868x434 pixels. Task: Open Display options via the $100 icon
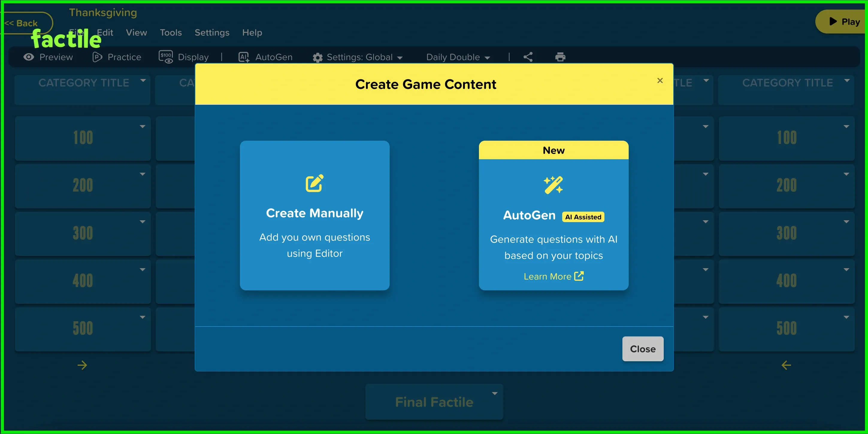165,57
